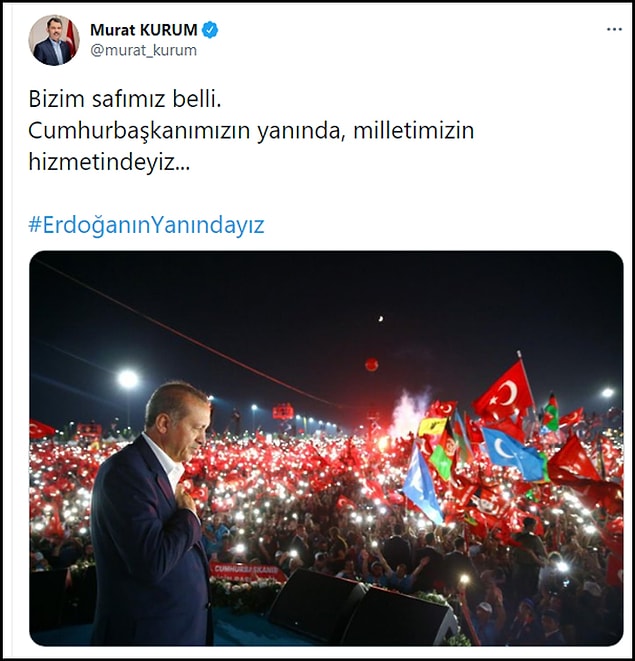This screenshot has height=661, width=635.
Task: Click the yellow flag in the crowd
Action: point(432,427)
